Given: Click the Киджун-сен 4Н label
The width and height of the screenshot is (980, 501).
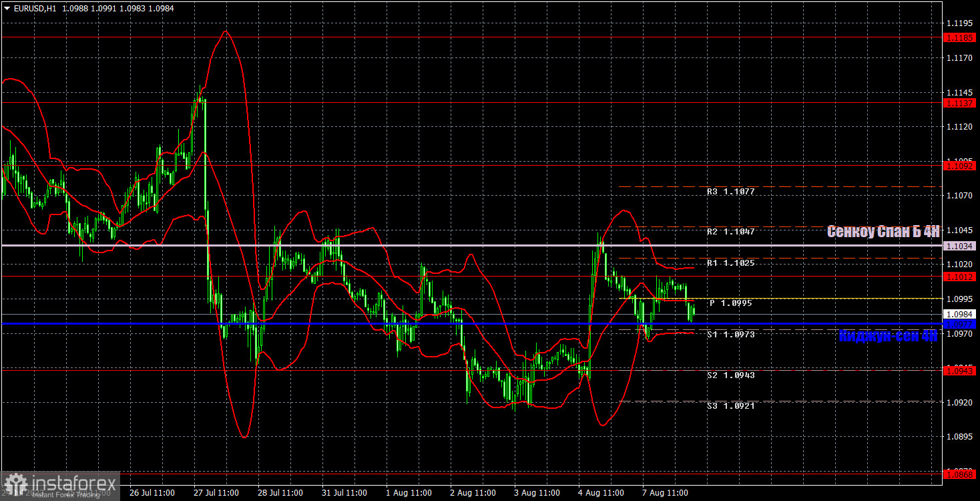Looking at the screenshot, I should [x=889, y=336].
